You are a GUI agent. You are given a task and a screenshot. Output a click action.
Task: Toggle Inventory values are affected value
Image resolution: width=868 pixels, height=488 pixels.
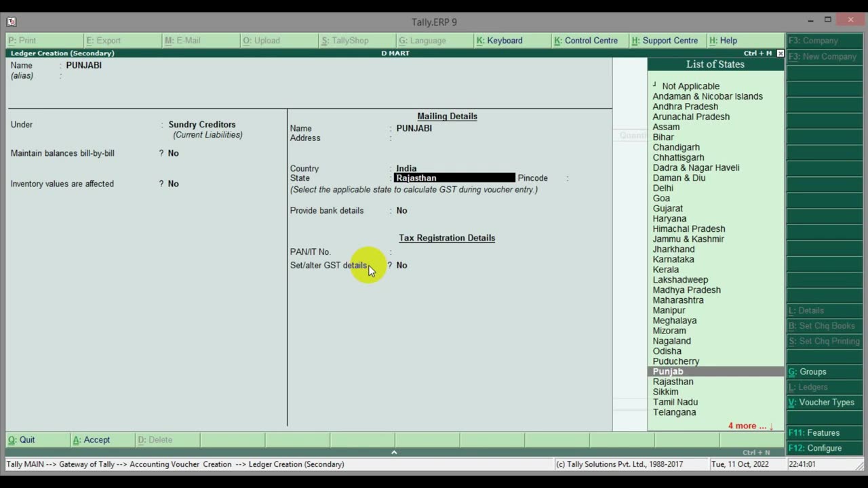point(173,184)
